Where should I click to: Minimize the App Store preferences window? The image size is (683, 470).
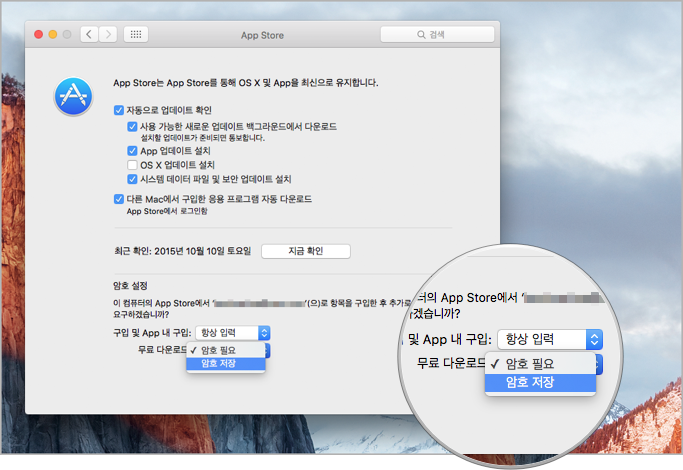[x=53, y=34]
